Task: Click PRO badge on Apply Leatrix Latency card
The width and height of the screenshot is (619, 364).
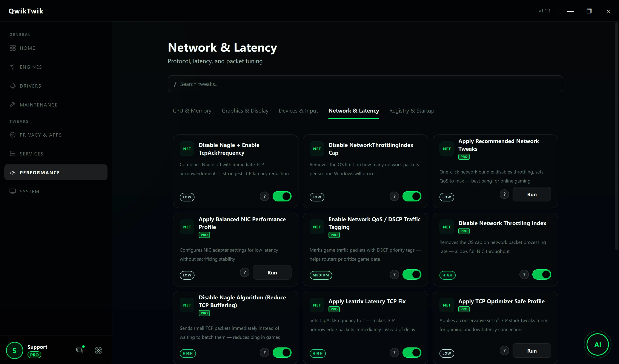Action: [x=334, y=309]
